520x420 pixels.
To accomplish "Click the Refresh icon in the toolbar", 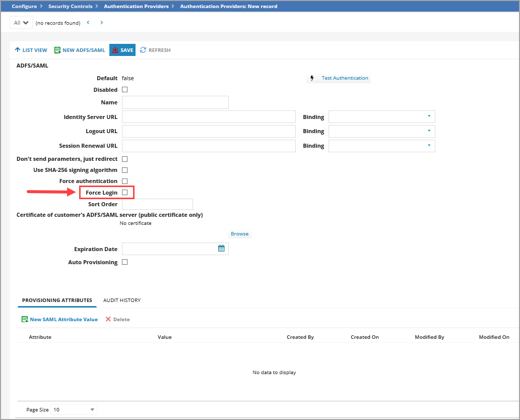I will [143, 50].
